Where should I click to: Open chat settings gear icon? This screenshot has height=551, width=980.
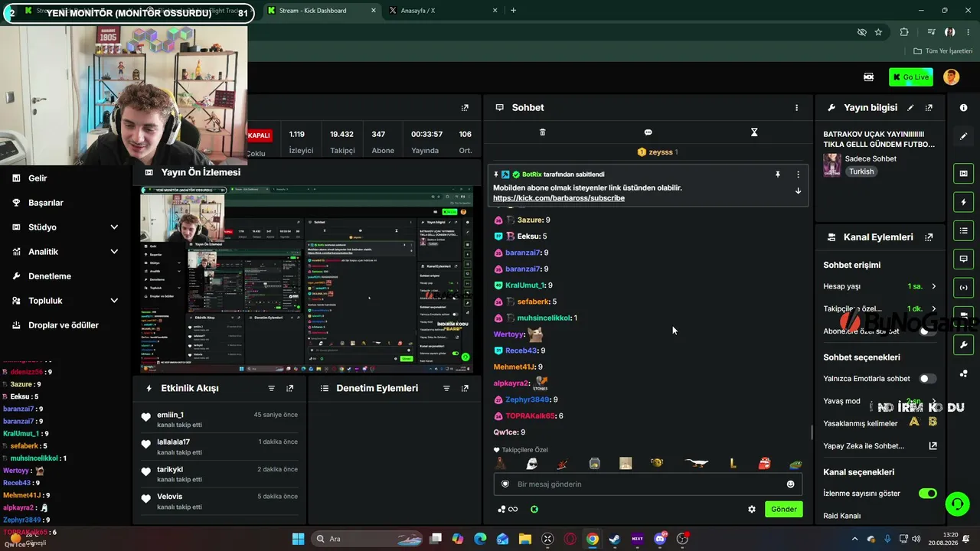click(752, 509)
